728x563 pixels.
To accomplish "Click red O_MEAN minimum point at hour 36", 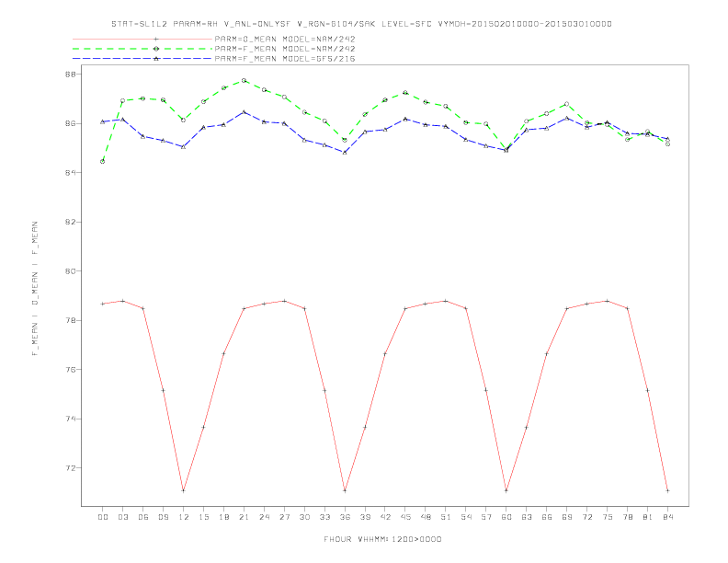I will click(345, 490).
